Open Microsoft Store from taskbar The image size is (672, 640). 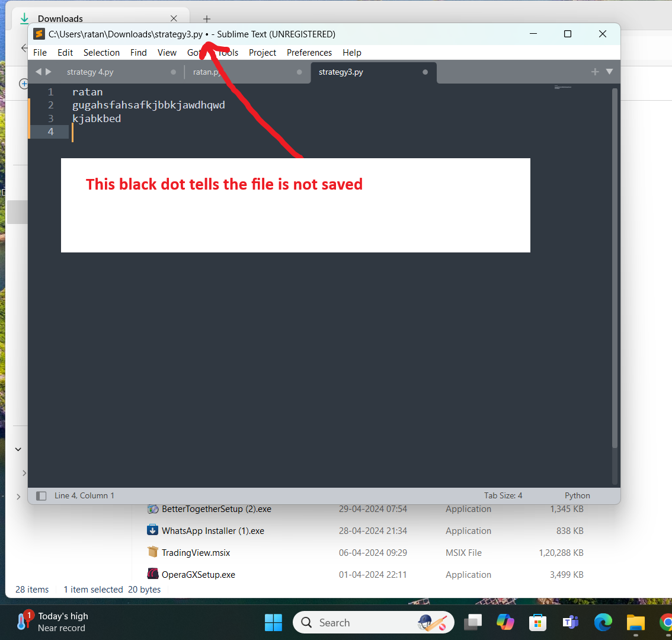(537, 623)
